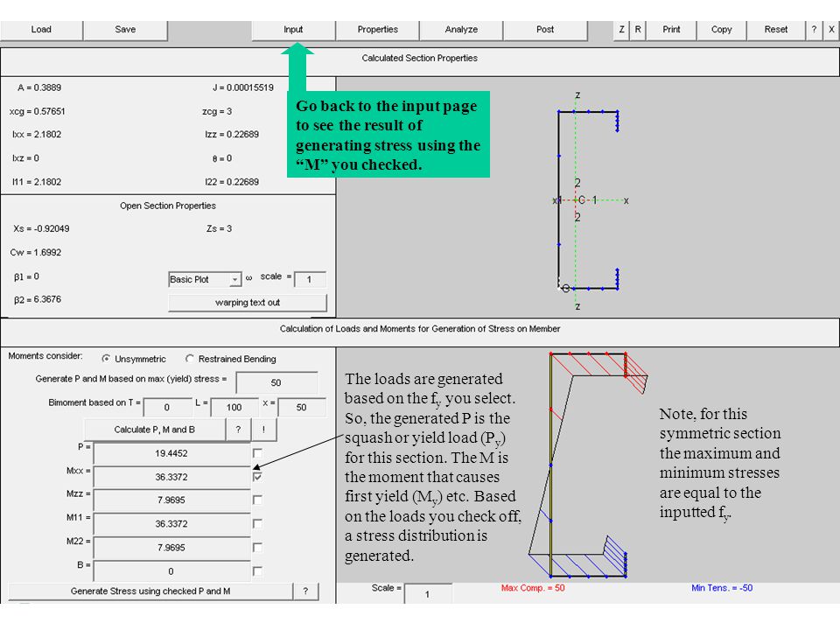This screenshot has height=630, width=840.
Task: Click the Save button
Action: (125, 30)
